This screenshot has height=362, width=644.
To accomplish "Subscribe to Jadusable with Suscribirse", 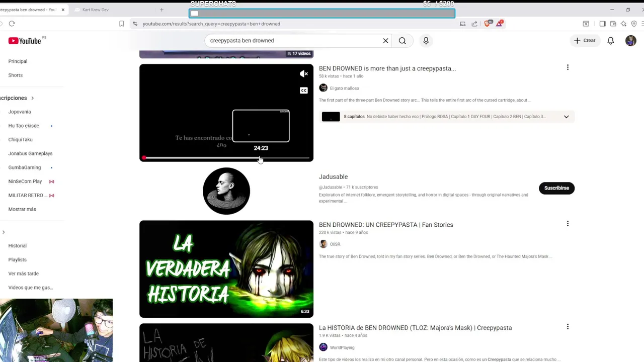I will pyautogui.click(x=556, y=188).
